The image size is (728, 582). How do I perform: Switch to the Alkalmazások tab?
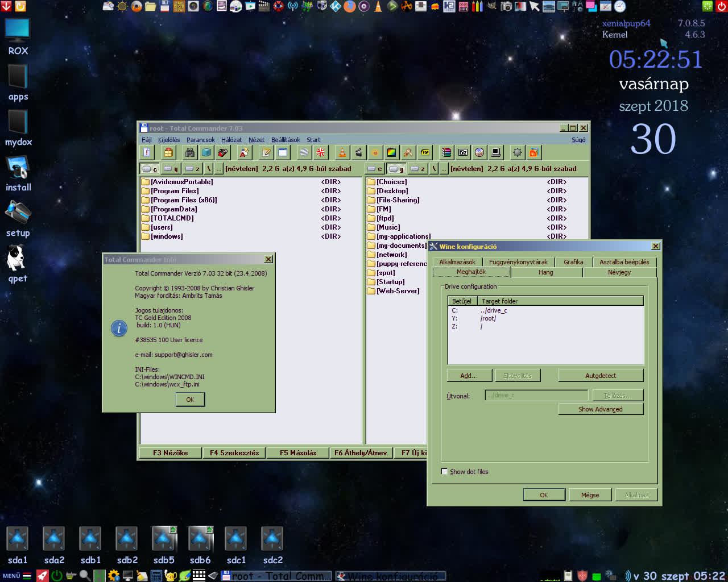[457, 262]
